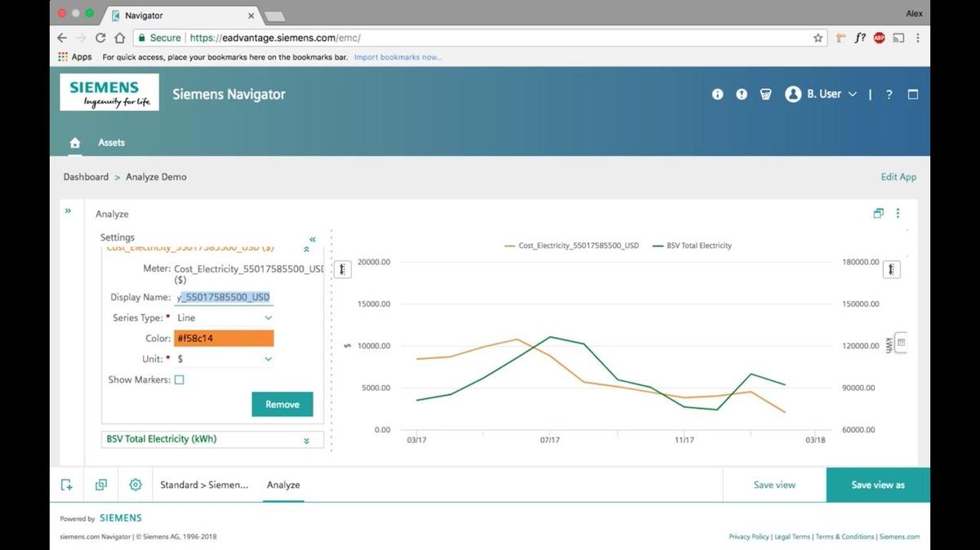
Task: Click the cast extension icon
Action: [898, 38]
